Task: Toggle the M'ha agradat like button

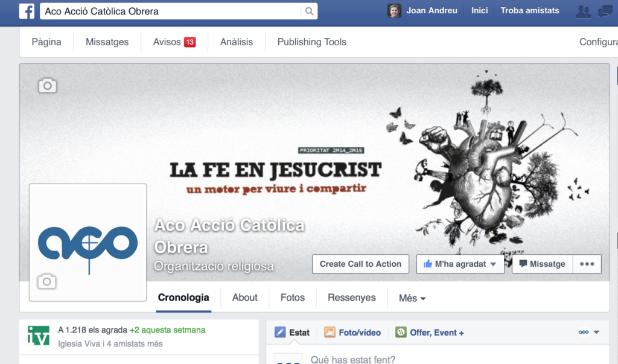Action: [x=460, y=264]
